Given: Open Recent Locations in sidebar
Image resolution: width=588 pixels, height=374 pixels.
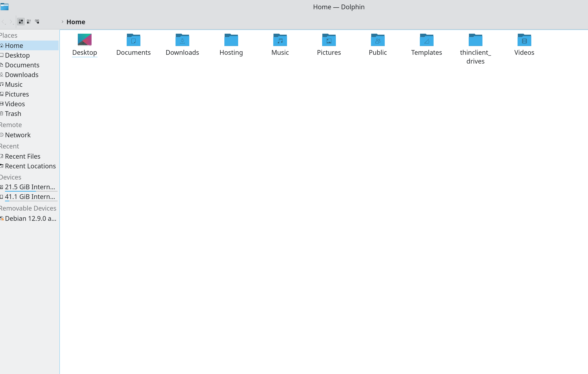Looking at the screenshot, I should pos(29,166).
